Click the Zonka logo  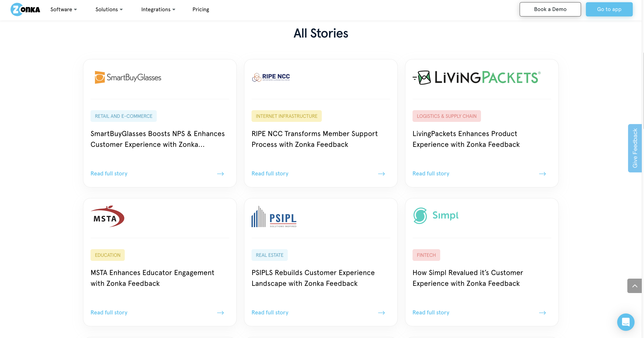tap(25, 9)
